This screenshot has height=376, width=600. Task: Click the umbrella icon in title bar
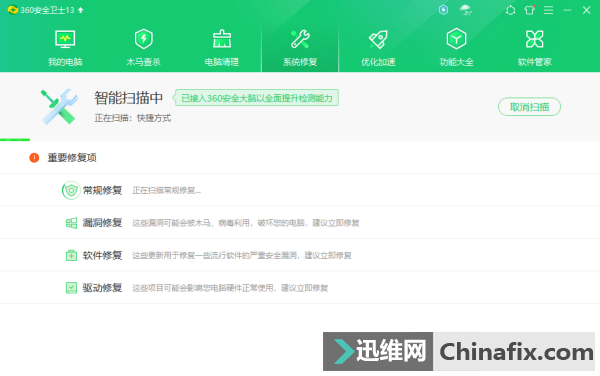466,10
